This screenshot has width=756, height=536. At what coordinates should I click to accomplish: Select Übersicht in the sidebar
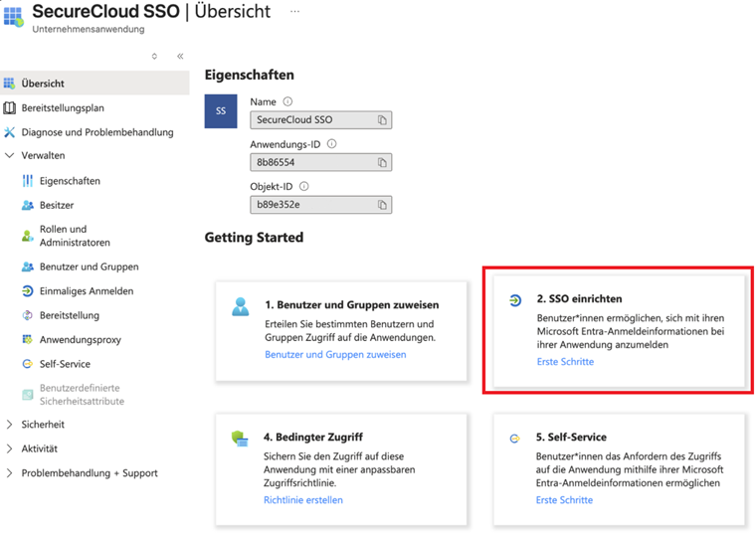tap(94, 84)
